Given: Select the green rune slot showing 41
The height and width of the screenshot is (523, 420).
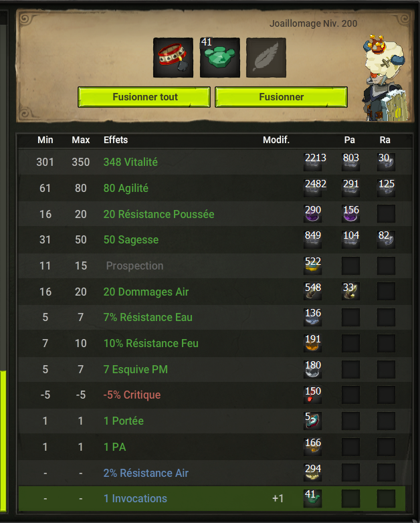Looking at the screenshot, I should pyautogui.click(x=220, y=58).
